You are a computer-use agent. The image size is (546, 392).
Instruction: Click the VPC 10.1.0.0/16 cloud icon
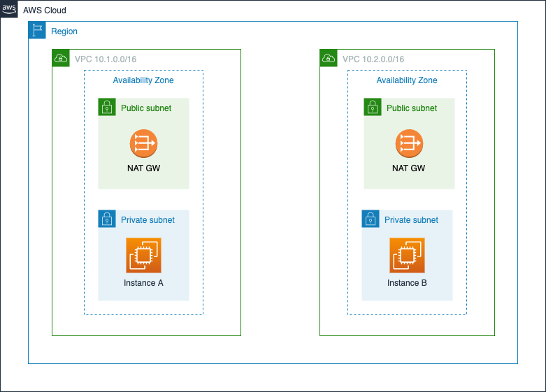pyautogui.click(x=61, y=58)
